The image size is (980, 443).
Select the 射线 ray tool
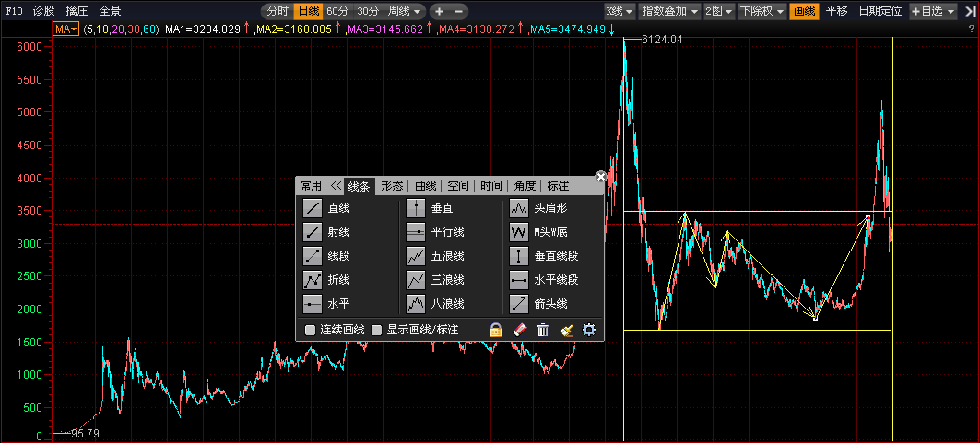click(x=326, y=232)
